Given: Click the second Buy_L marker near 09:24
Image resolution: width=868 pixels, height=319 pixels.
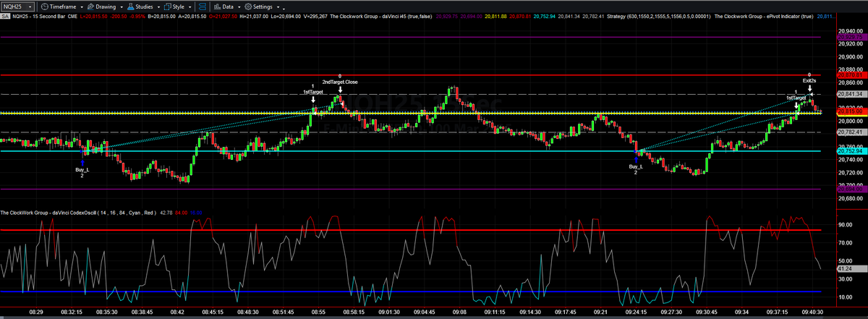Looking at the screenshot, I should pos(637,159).
